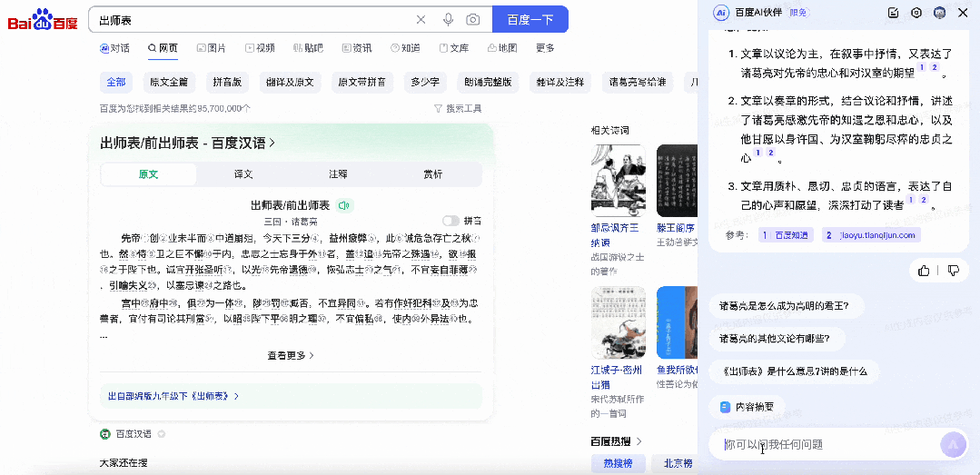Toggle the 拼音 switch on
The height and width of the screenshot is (475, 980).
coord(450,221)
